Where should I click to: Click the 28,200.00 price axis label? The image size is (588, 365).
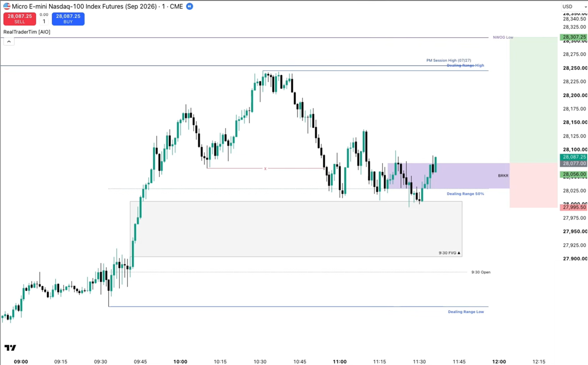click(x=575, y=95)
